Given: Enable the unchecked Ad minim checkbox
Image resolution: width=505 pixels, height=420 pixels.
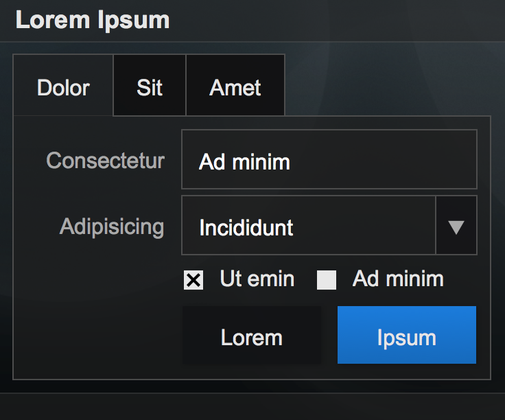Looking at the screenshot, I should [327, 280].
